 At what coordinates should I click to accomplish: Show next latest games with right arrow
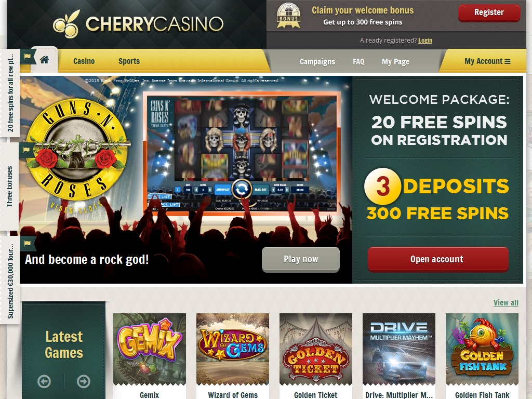84,381
